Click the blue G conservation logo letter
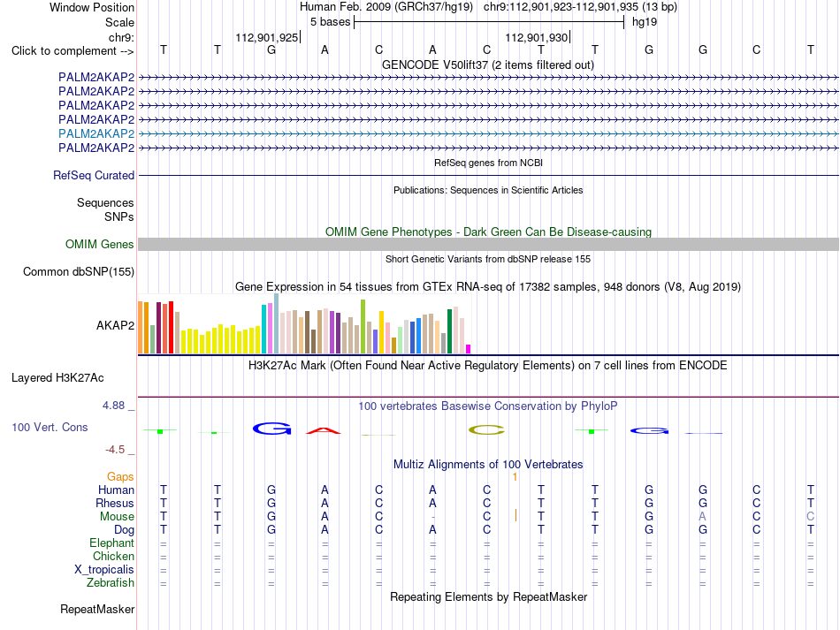The image size is (840, 630). tap(272, 429)
